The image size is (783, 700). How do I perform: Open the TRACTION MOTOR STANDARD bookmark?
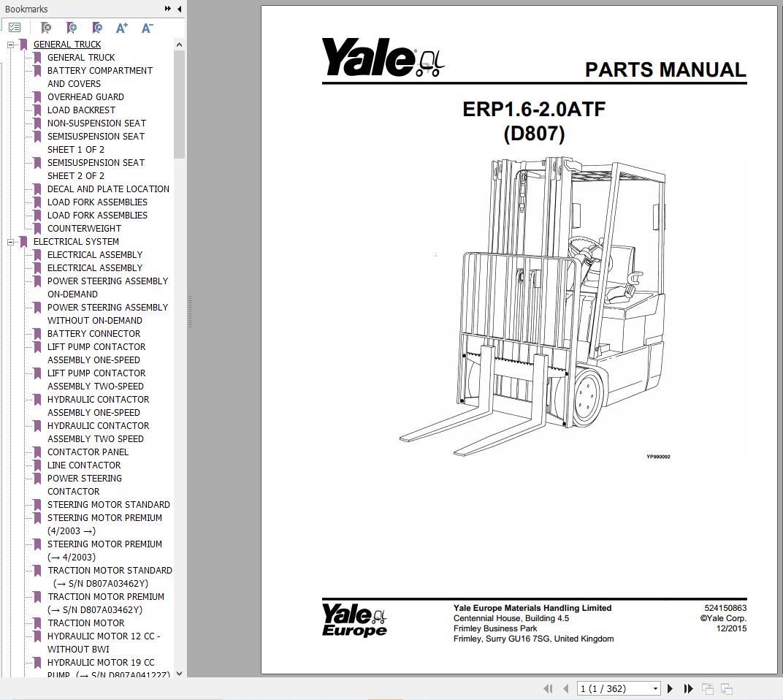pyautogui.click(x=110, y=577)
